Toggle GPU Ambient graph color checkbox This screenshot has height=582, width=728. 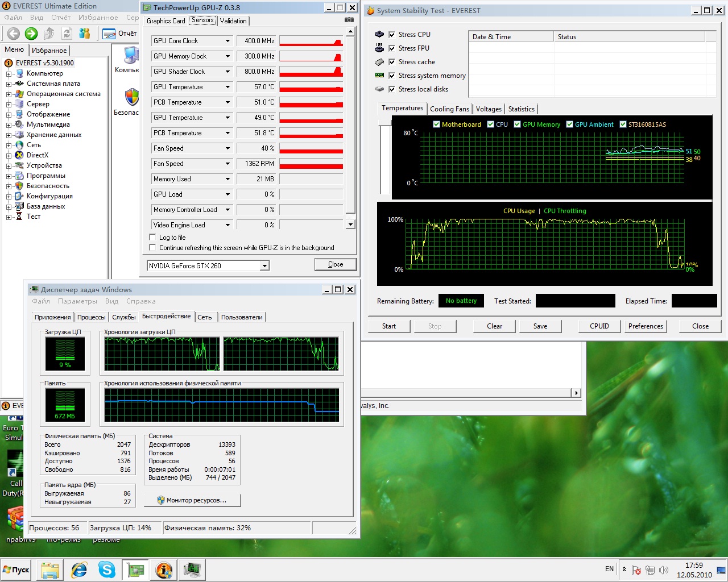coord(569,124)
